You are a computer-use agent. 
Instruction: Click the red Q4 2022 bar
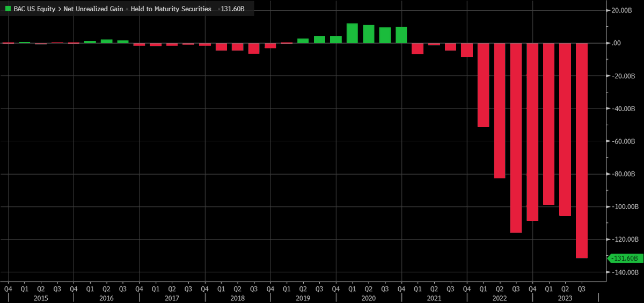click(532, 132)
